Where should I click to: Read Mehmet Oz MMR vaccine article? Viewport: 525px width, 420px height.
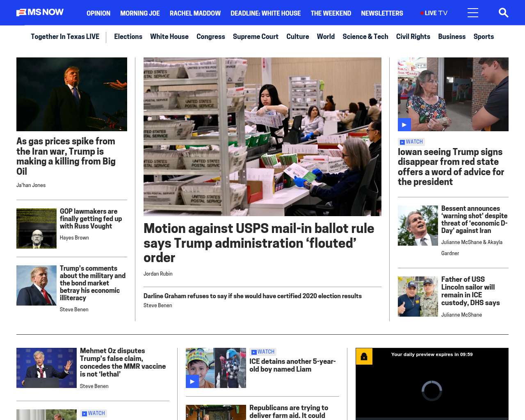click(123, 363)
